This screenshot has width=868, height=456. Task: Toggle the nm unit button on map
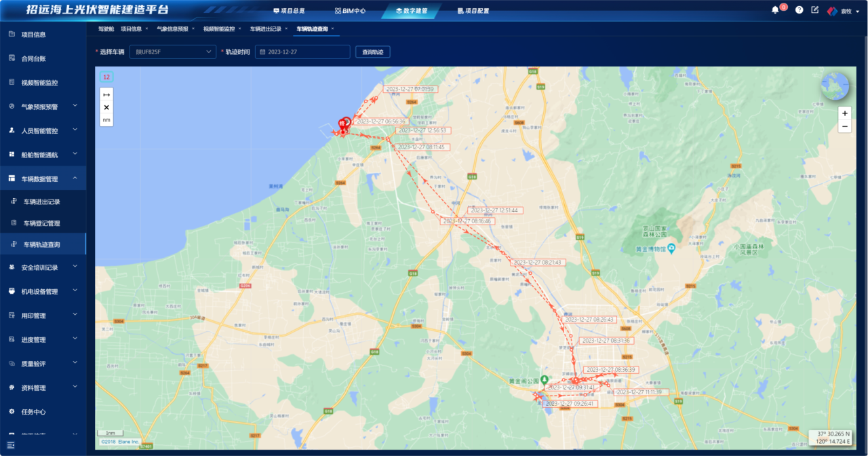pyautogui.click(x=106, y=120)
